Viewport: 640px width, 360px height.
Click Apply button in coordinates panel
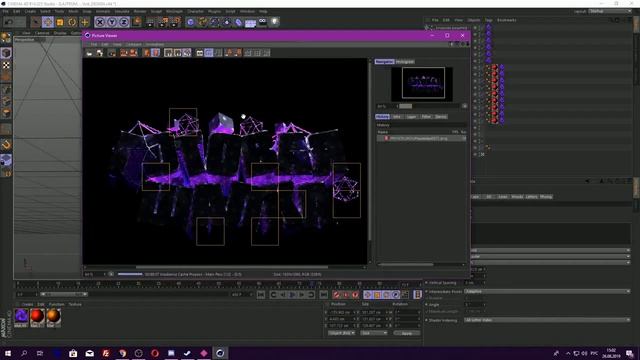(x=407, y=333)
